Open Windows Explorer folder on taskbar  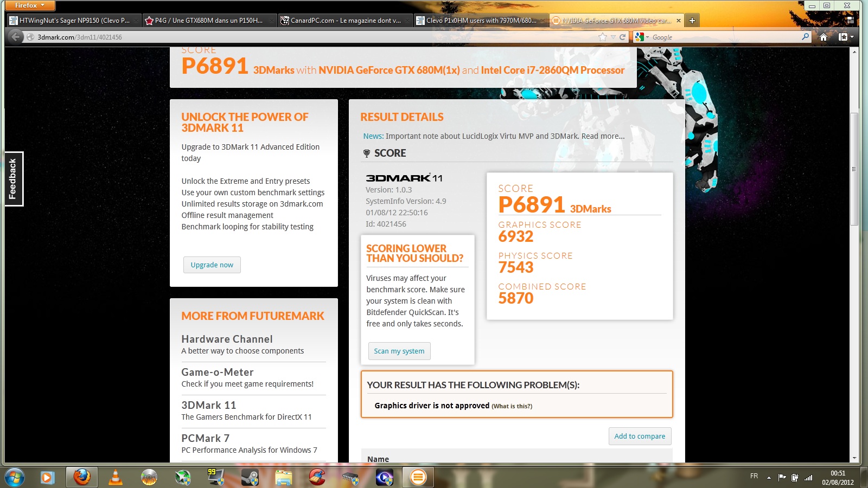pos(283,478)
